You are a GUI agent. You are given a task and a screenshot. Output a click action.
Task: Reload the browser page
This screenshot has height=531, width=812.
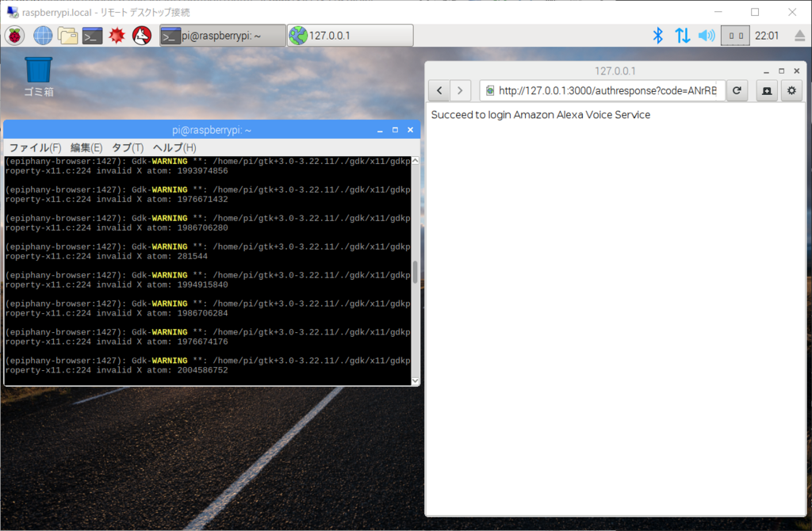pyautogui.click(x=737, y=90)
